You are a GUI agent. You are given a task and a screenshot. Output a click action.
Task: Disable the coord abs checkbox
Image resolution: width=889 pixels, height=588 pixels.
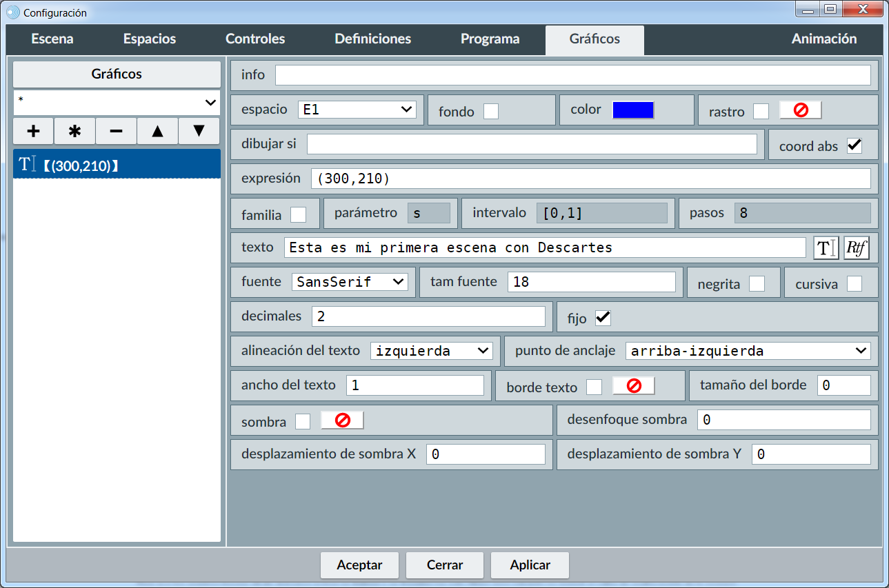click(855, 145)
